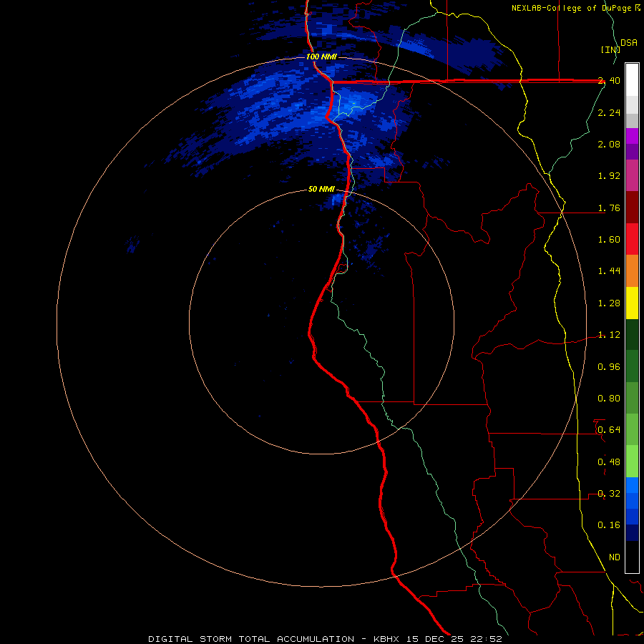Select the 2.40 legend value
Viewport: 644px width, 644px height.
point(609,80)
